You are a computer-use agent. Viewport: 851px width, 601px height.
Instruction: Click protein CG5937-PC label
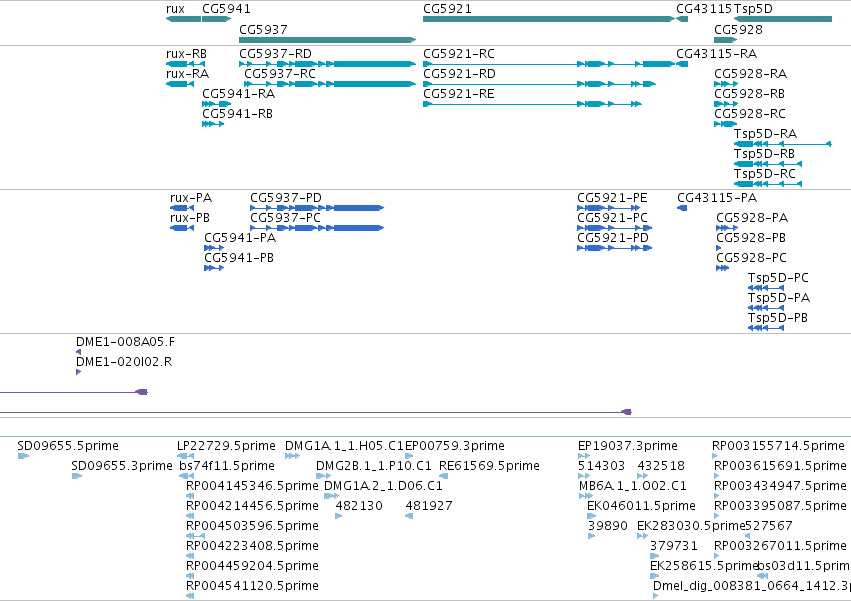(285, 218)
